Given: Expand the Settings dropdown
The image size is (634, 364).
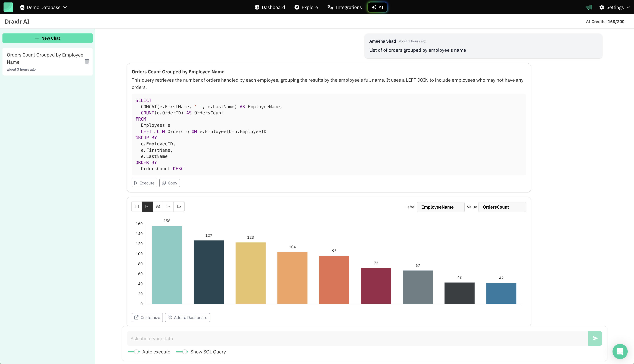Looking at the screenshot, I should point(614,7).
